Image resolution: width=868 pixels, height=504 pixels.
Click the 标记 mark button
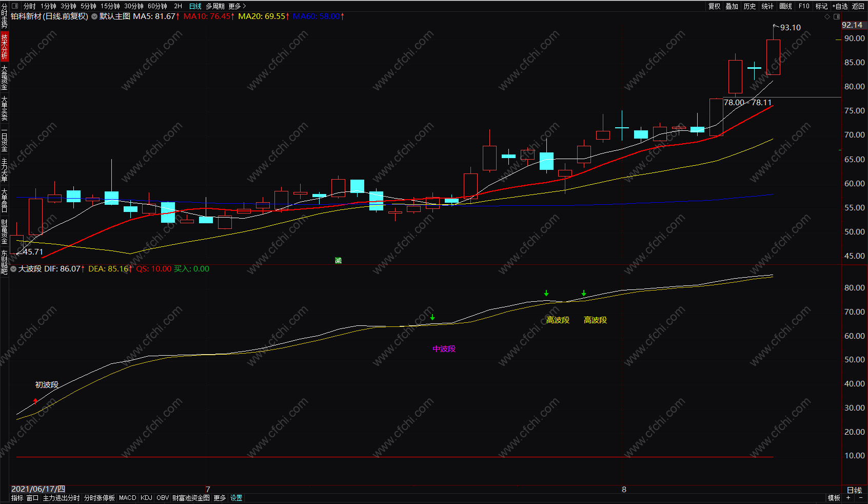821,6
